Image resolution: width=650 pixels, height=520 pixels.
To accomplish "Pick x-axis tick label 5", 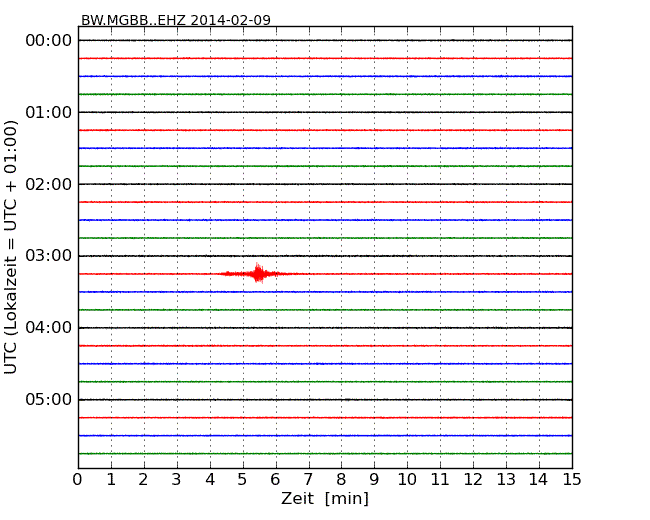I will point(243,480).
